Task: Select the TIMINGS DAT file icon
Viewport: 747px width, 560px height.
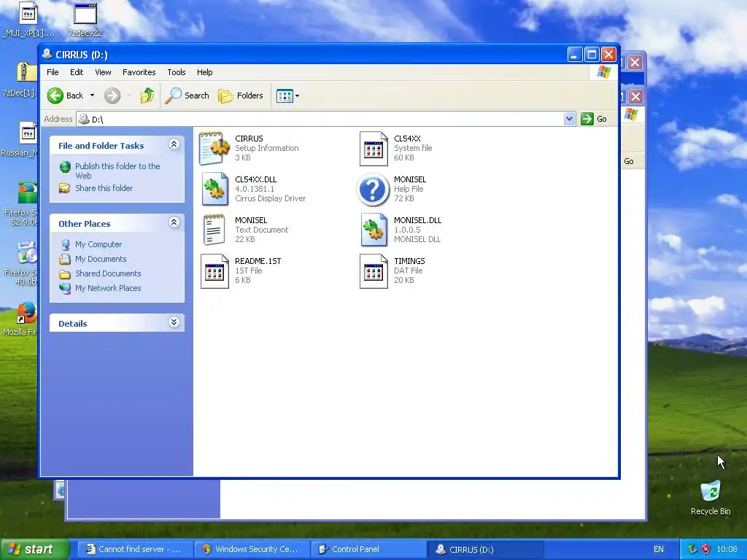Action: [373, 271]
